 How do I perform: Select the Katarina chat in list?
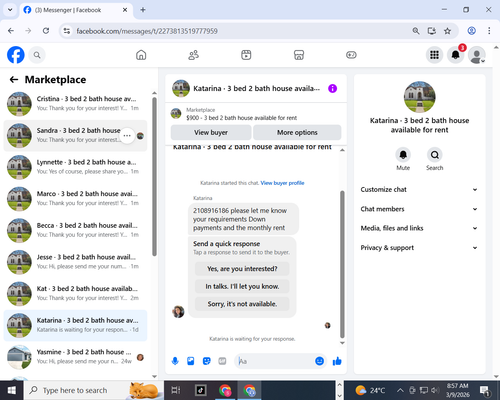(75, 325)
